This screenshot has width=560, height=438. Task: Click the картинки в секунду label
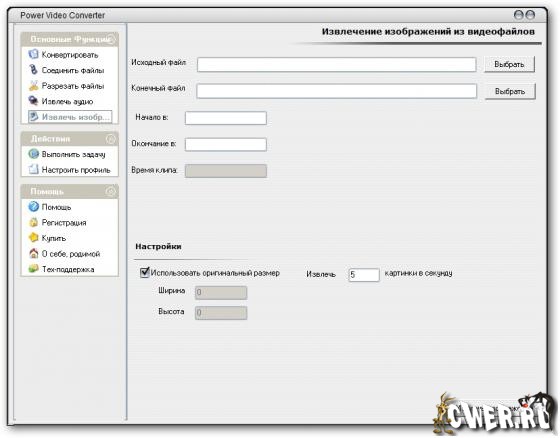click(x=419, y=273)
